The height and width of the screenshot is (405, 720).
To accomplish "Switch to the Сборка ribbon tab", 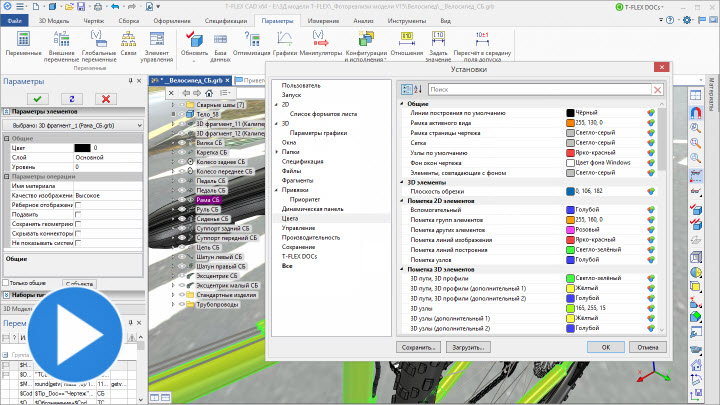I will click(x=129, y=21).
